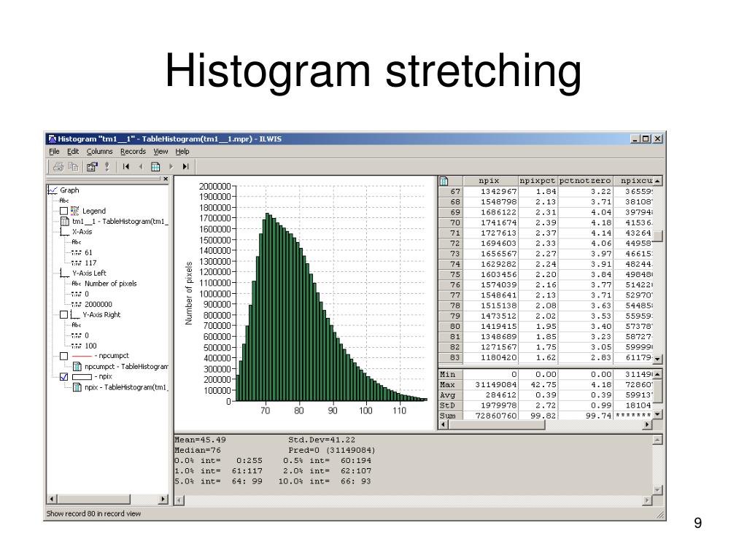Open the Edit menu

coord(73,152)
